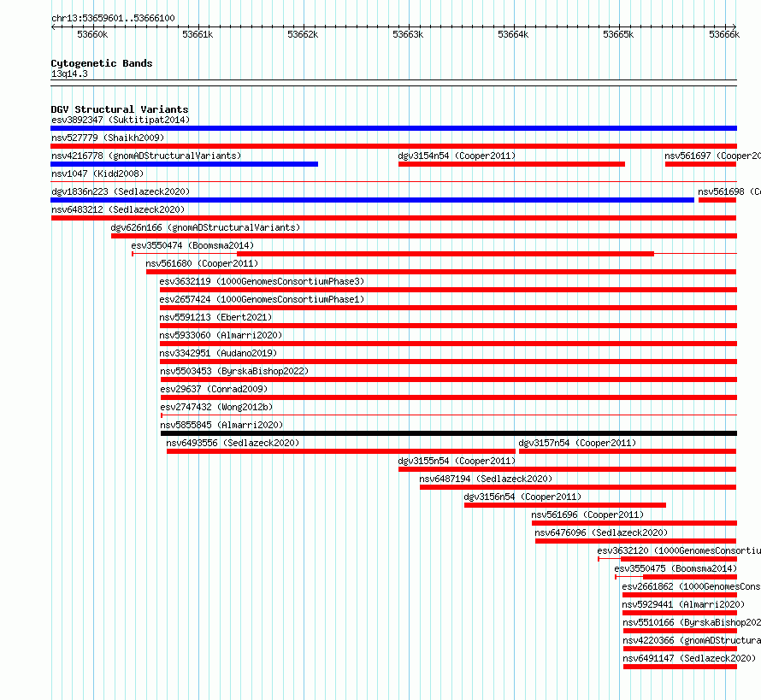Click the Cytogenetic Bands track title
Viewport: 761px width, 700px height.
click(x=102, y=63)
